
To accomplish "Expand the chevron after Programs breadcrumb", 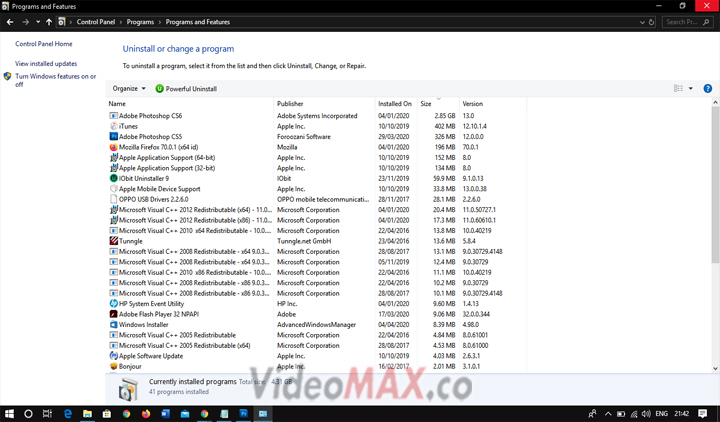I will tap(160, 22).
